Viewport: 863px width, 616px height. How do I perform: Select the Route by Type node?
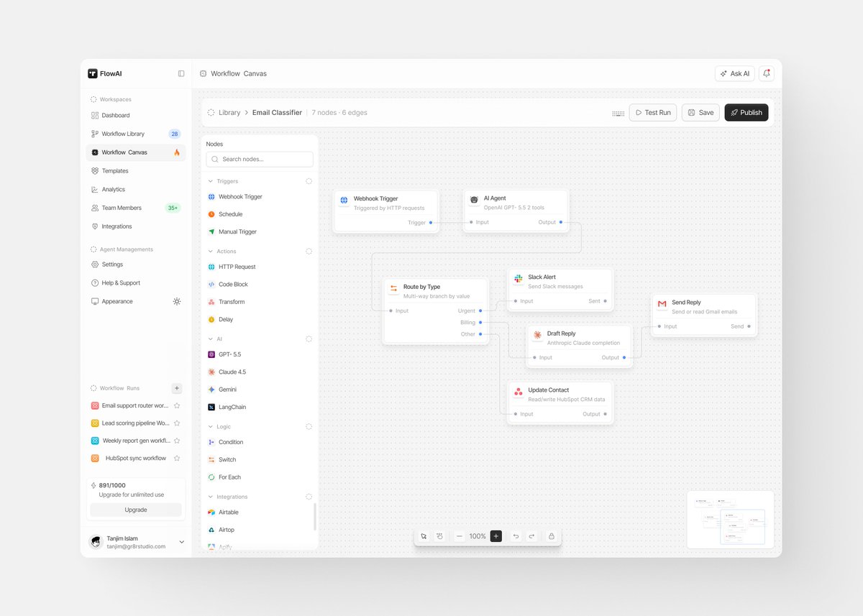pyautogui.click(x=436, y=311)
